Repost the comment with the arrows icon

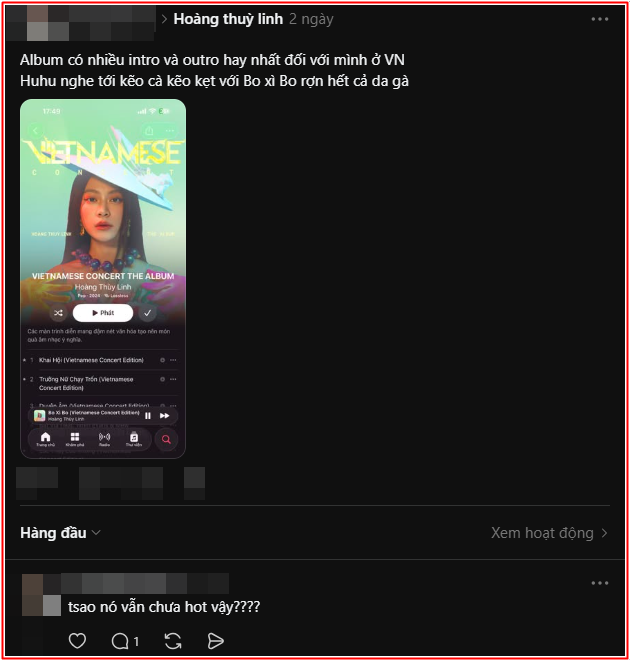[173, 641]
